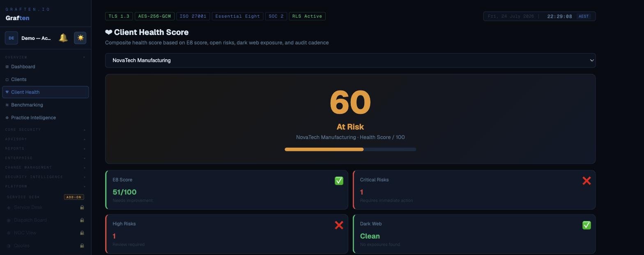Viewport: 644px width, 255px height.
Task: Click the lock icon beside Dispatch Board
Action: (x=82, y=220)
